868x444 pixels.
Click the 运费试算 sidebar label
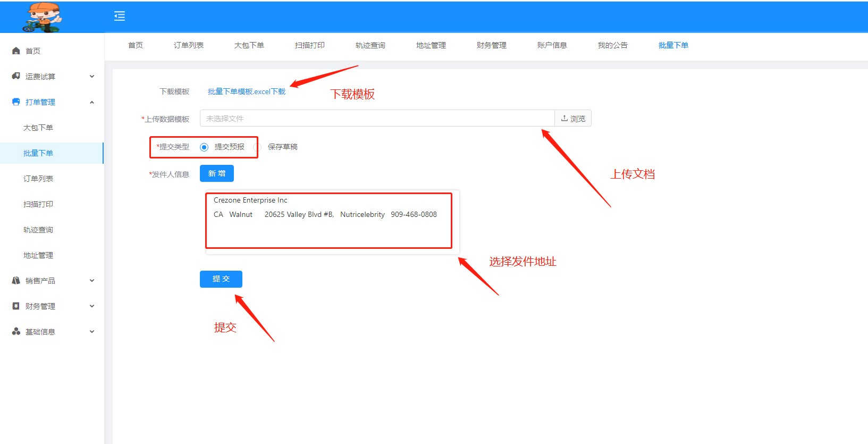click(40, 77)
